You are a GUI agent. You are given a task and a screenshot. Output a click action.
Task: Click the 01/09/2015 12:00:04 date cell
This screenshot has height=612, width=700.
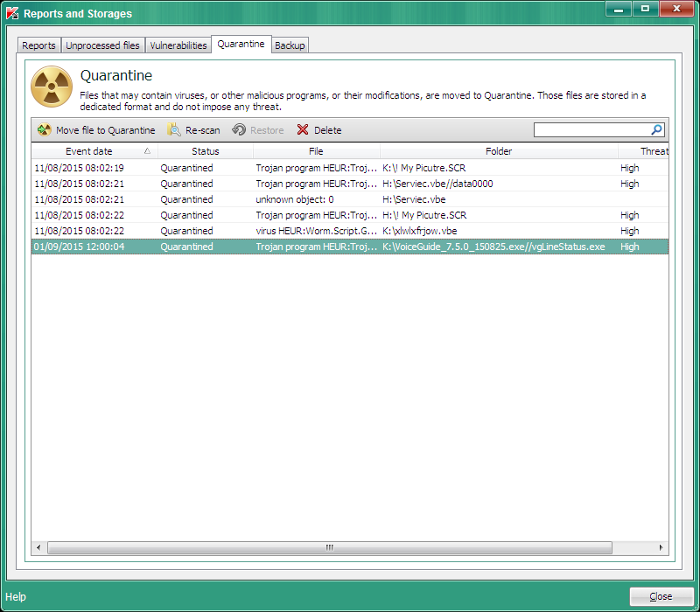80,247
